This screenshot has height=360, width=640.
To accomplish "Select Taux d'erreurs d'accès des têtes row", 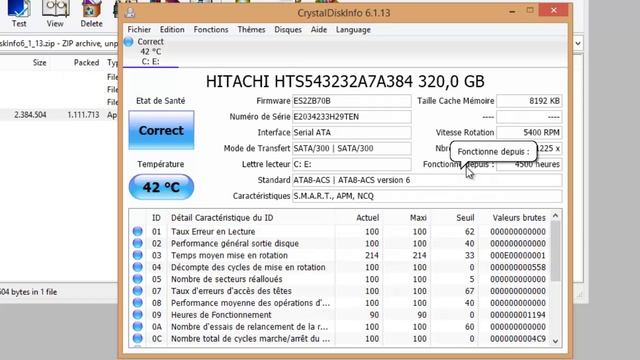I will pos(340,291).
